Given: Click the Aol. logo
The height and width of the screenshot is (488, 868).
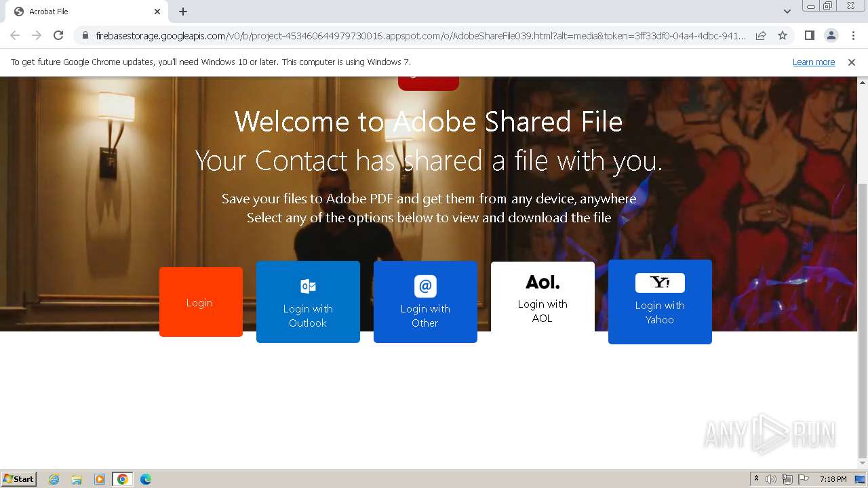Looking at the screenshot, I should pyautogui.click(x=542, y=281).
